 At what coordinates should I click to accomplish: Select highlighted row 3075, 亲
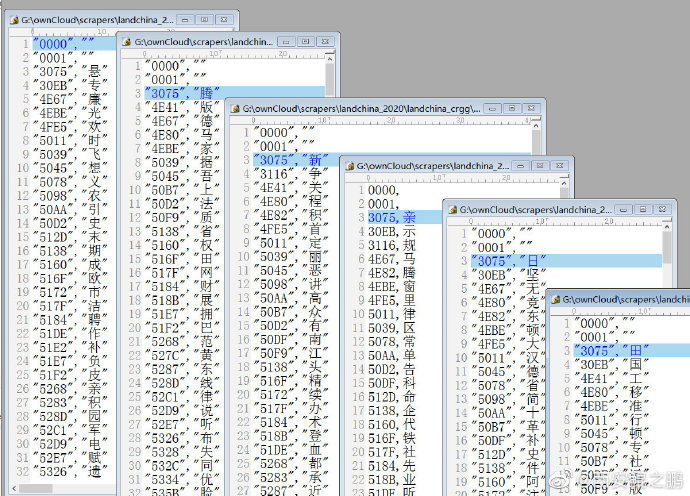click(x=404, y=217)
